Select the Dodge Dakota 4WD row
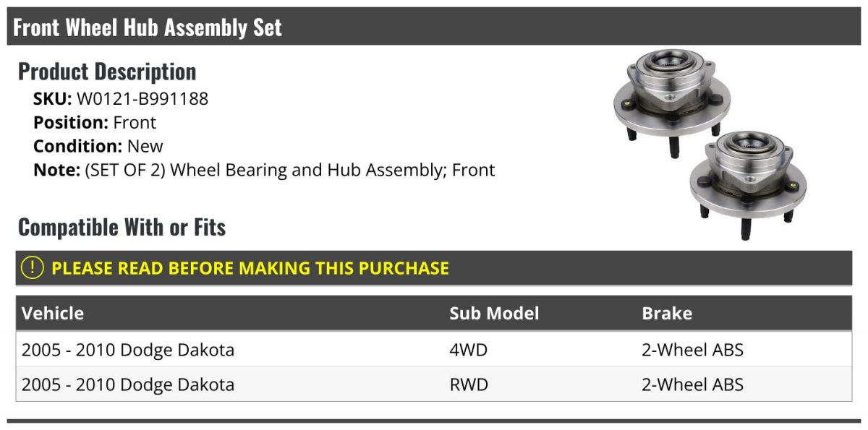This screenshot has height=430, width=868. click(x=434, y=350)
